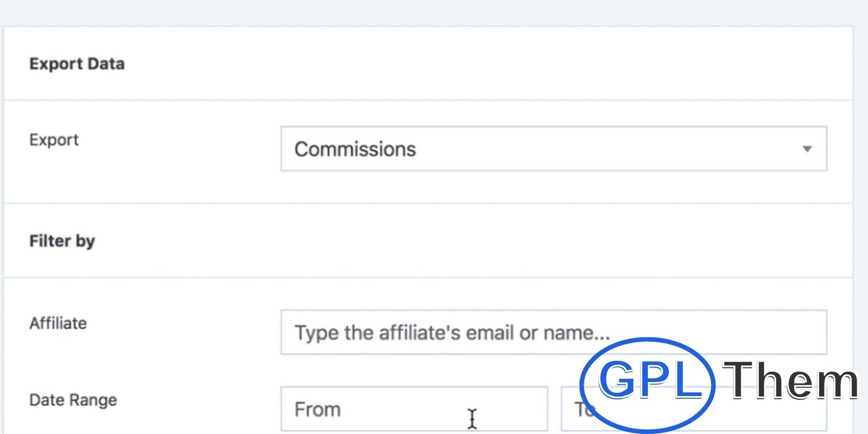Click the Them watermark text

790,381
